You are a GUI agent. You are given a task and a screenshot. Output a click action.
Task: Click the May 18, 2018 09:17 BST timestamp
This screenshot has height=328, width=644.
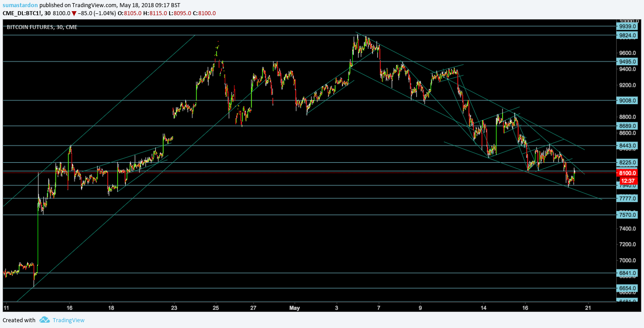pyautogui.click(x=149, y=5)
